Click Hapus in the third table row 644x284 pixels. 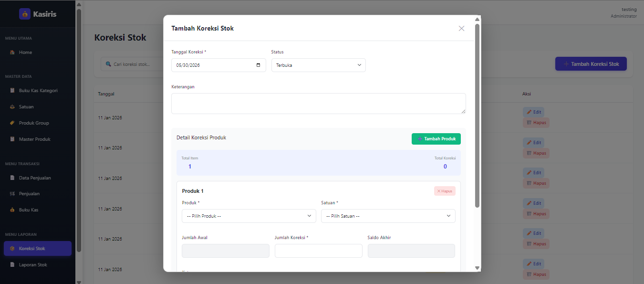tap(536, 183)
